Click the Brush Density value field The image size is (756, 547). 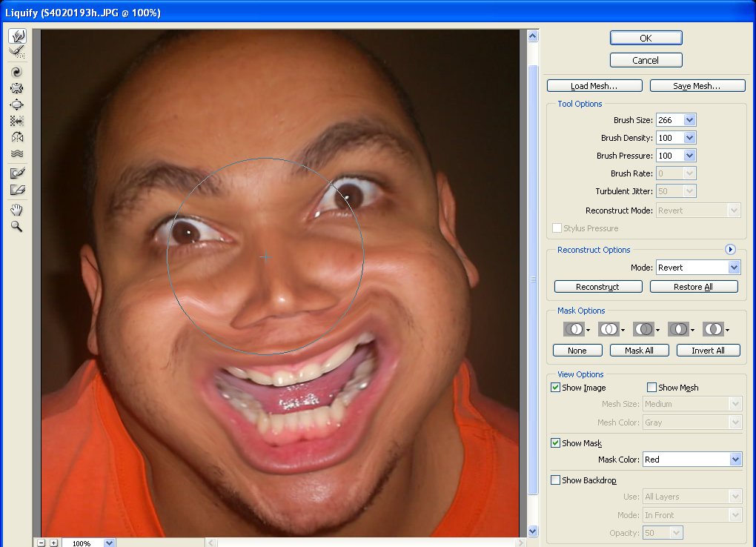click(670, 137)
